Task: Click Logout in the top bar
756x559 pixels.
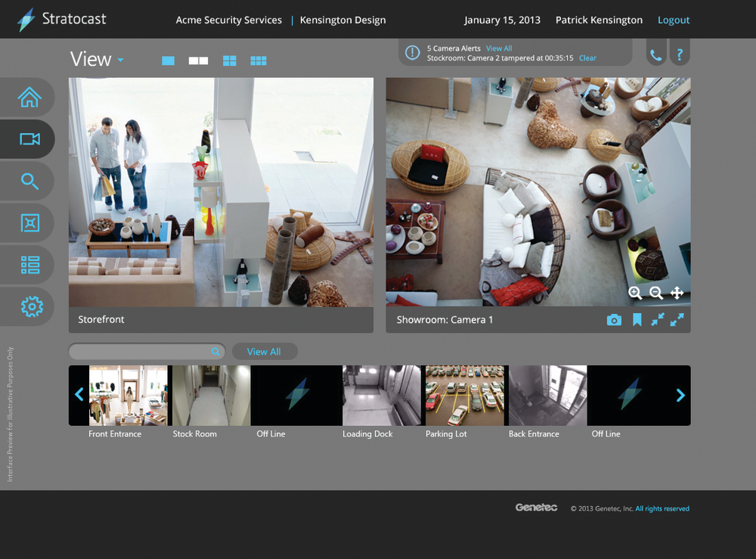Action: (673, 20)
